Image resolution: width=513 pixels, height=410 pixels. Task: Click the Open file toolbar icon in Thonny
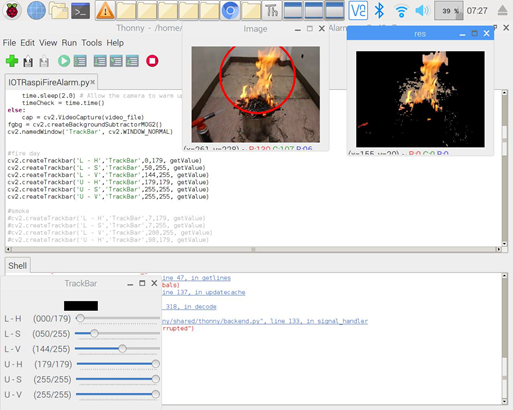coord(28,61)
